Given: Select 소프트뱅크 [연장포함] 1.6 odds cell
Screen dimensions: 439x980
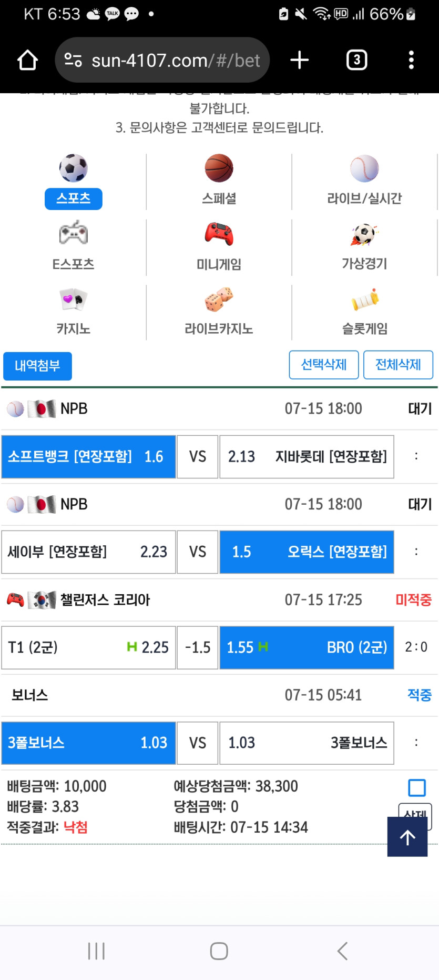Looking at the screenshot, I should pyautogui.click(x=88, y=457).
